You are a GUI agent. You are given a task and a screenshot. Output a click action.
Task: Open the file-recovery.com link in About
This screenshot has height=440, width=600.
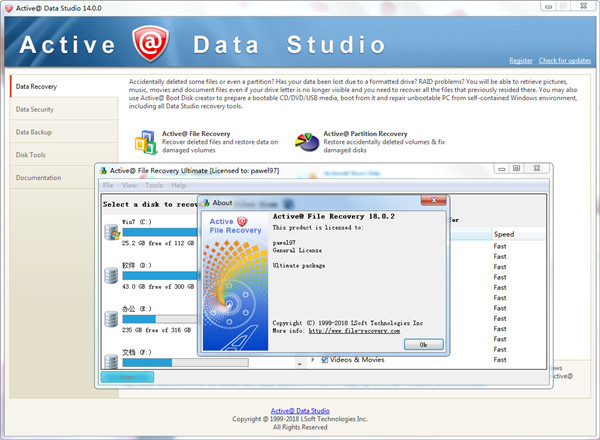pos(354,331)
